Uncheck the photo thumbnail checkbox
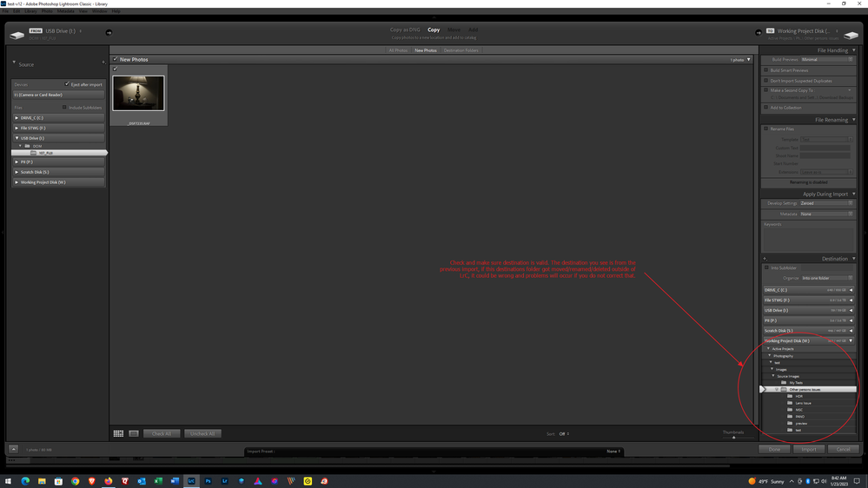 116,69
